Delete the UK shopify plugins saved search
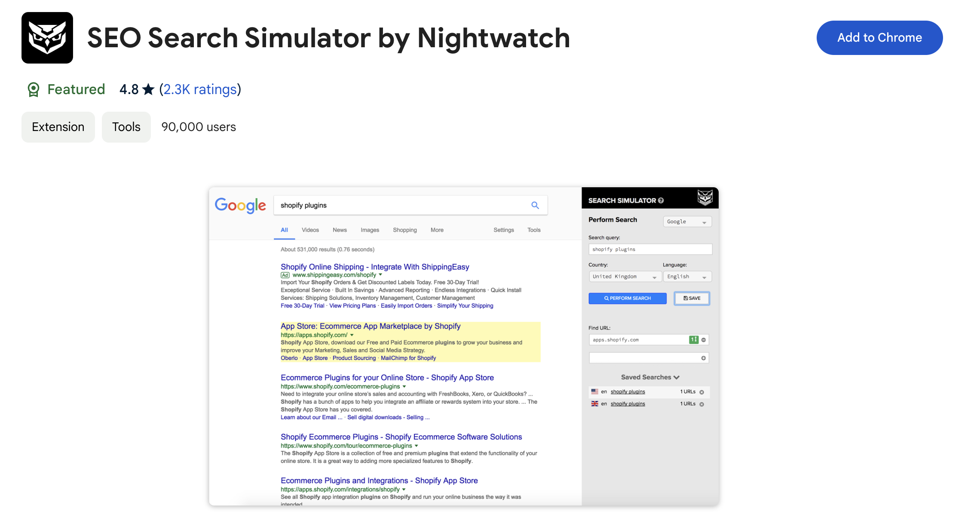 702,404
